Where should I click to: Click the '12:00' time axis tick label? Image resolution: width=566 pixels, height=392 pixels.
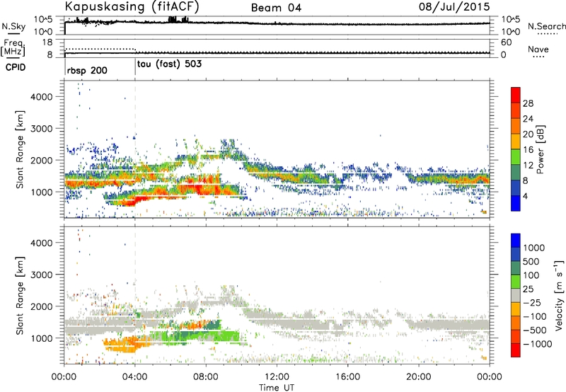point(277,377)
